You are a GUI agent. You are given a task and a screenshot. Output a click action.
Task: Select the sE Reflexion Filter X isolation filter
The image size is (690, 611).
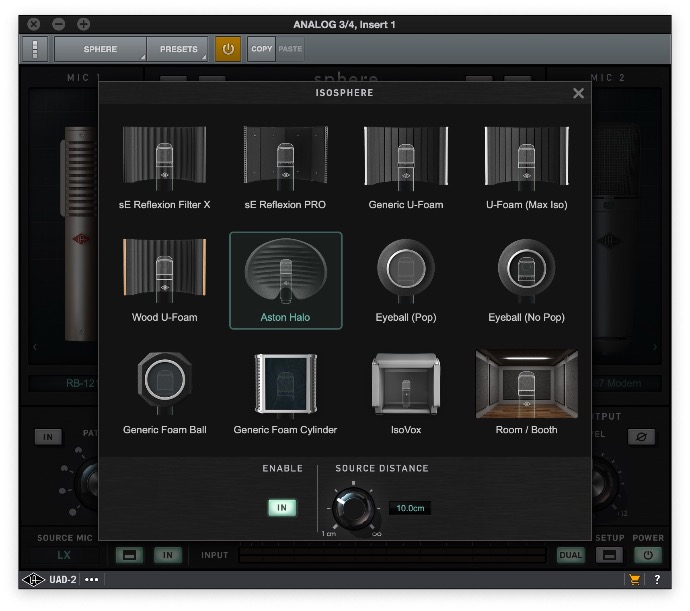click(x=164, y=167)
